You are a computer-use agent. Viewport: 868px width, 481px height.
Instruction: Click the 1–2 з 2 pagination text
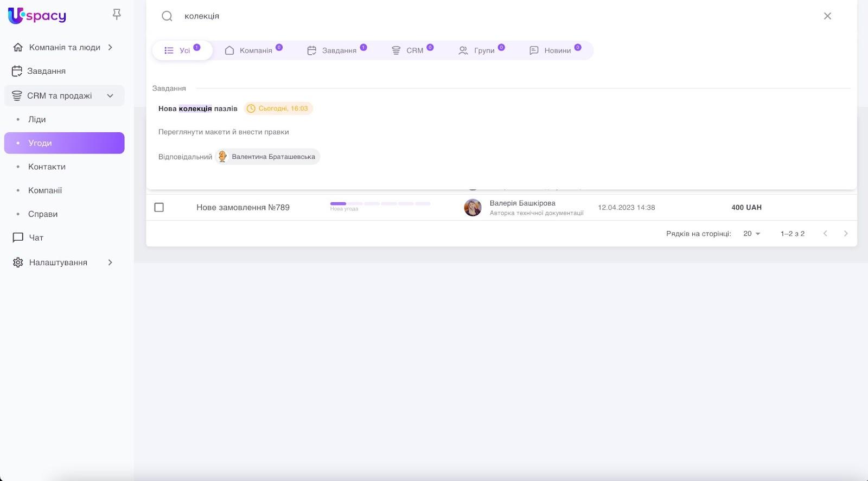click(x=793, y=234)
